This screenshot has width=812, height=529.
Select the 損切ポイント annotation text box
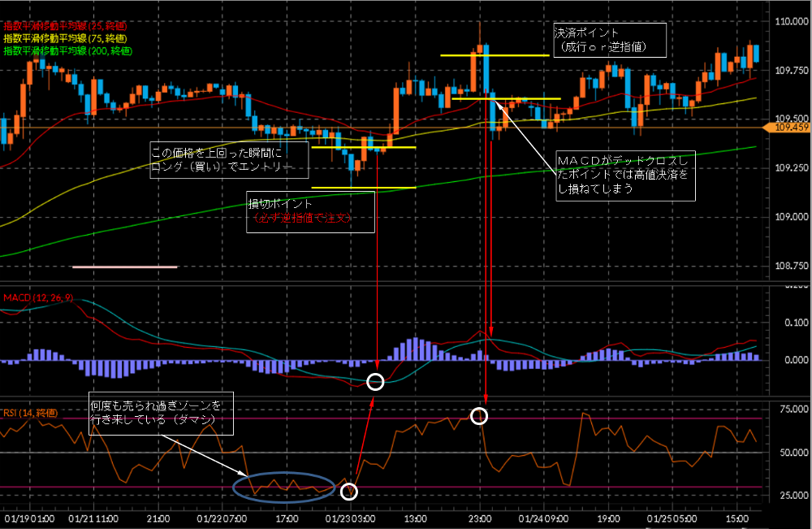click(311, 211)
